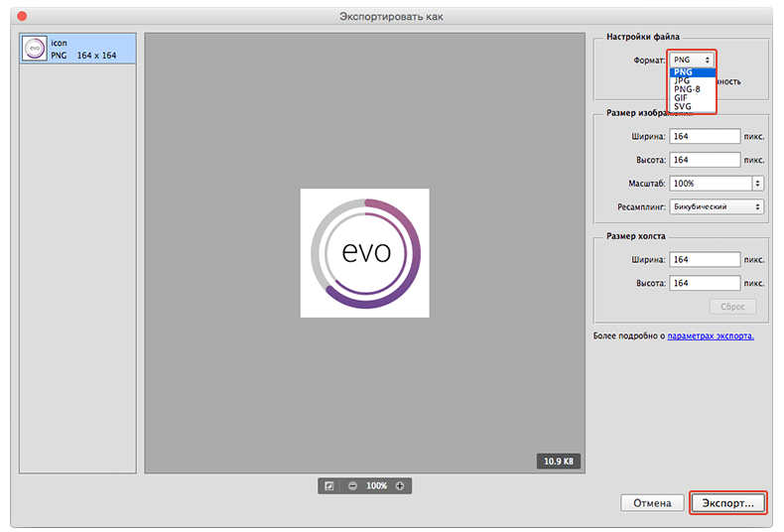Screen dimensions: 784x532
Task: Click the canvas Высота field under Размер холста
Action: (x=705, y=283)
